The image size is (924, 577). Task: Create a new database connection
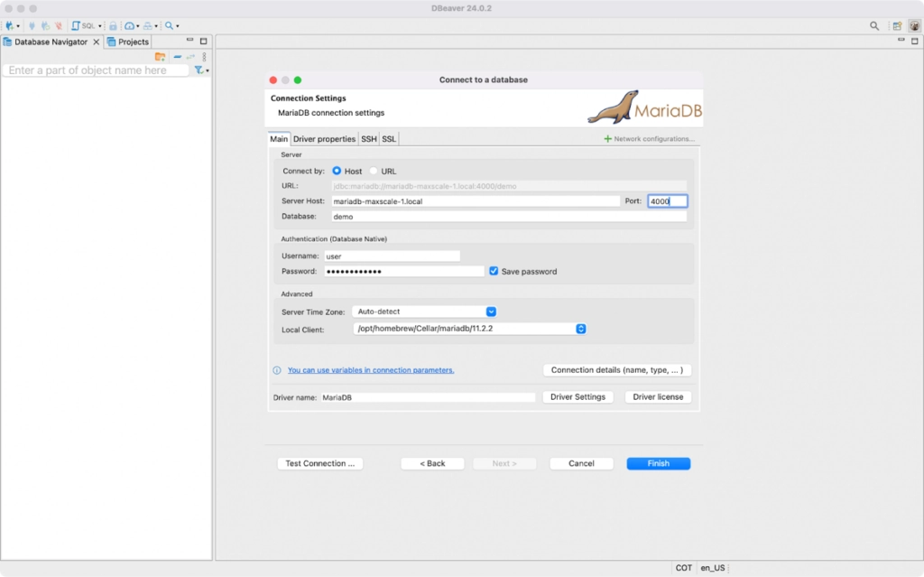[9, 26]
